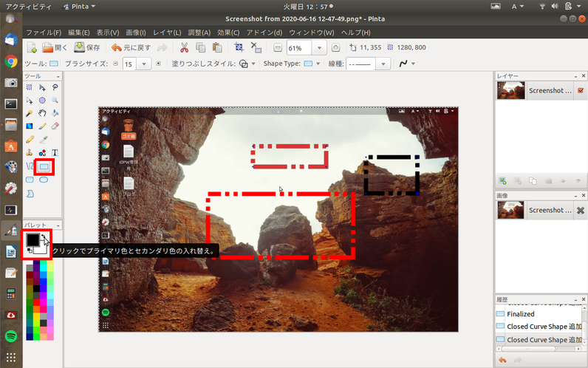Open the レイヤ(L) menu

coord(167,33)
